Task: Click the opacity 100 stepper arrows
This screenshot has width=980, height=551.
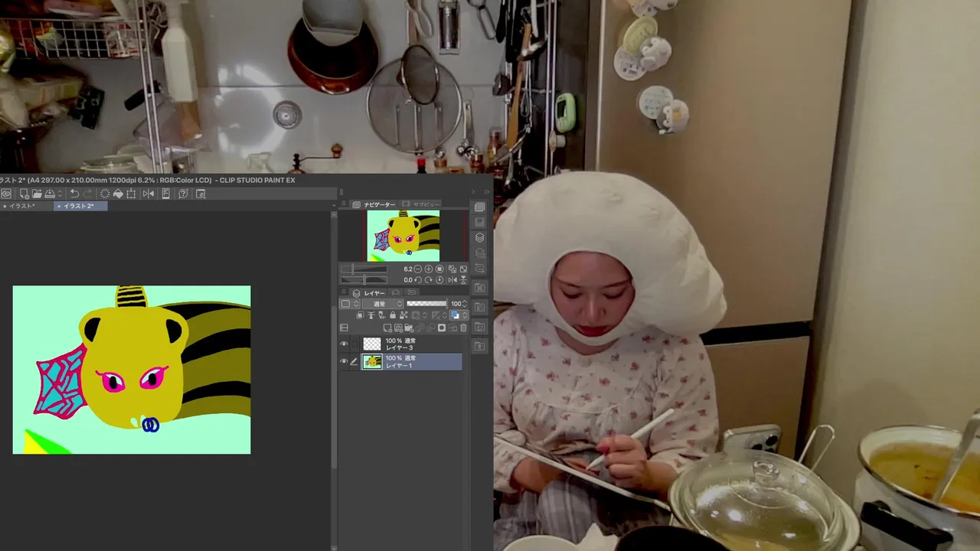Action: pos(465,304)
